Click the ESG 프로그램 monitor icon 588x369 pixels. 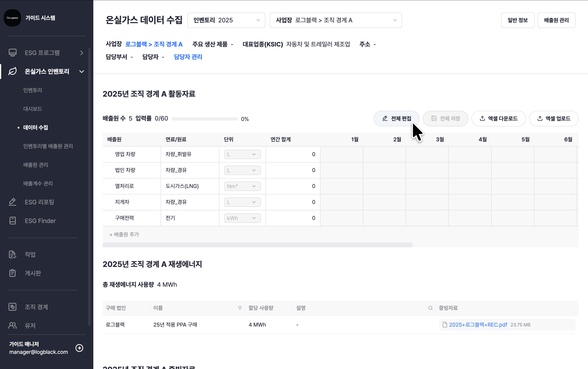[12, 53]
